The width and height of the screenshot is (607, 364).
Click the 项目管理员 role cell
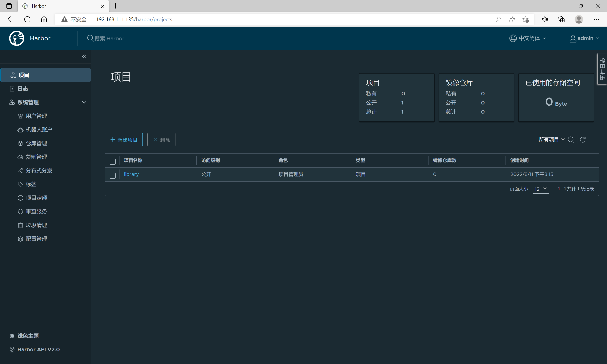click(291, 174)
